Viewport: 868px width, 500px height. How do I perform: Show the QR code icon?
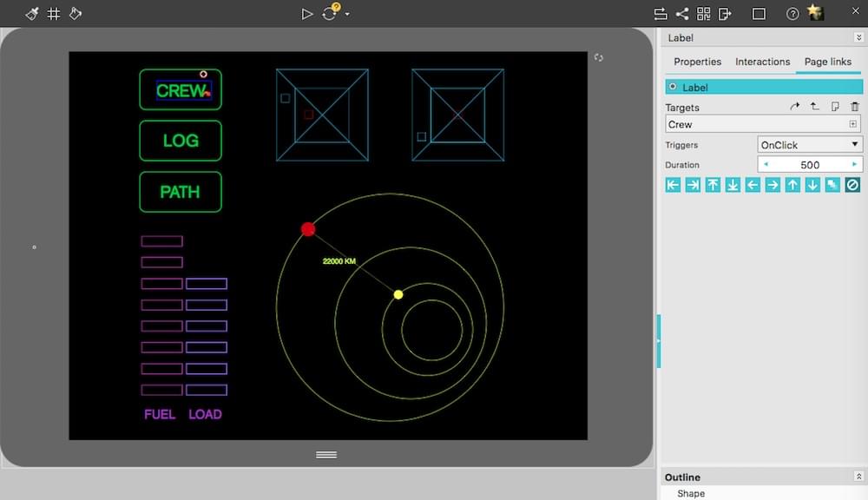(x=704, y=14)
